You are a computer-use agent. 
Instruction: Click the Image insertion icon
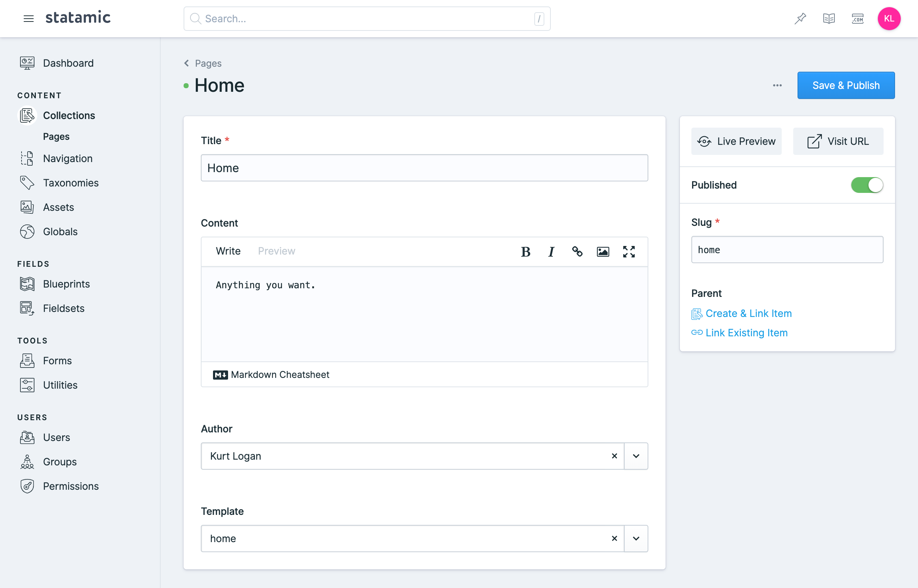[602, 252]
